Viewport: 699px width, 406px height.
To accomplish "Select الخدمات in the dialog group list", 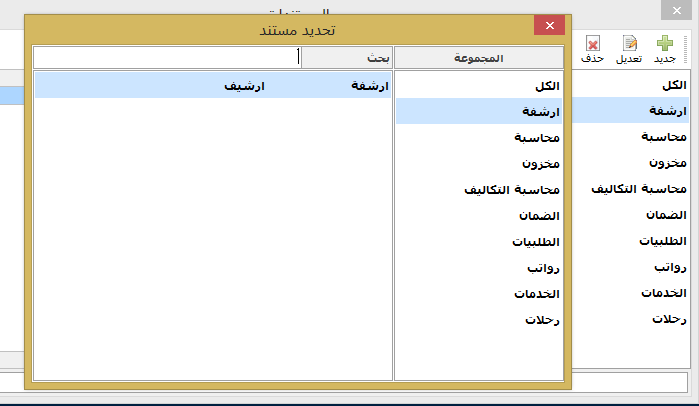I will tap(479, 294).
